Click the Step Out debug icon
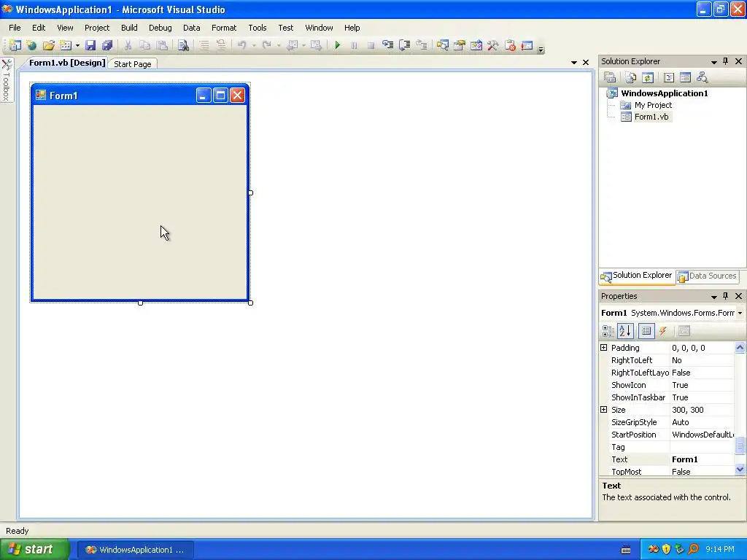The height and width of the screenshot is (560, 747). pyautogui.click(x=421, y=45)
